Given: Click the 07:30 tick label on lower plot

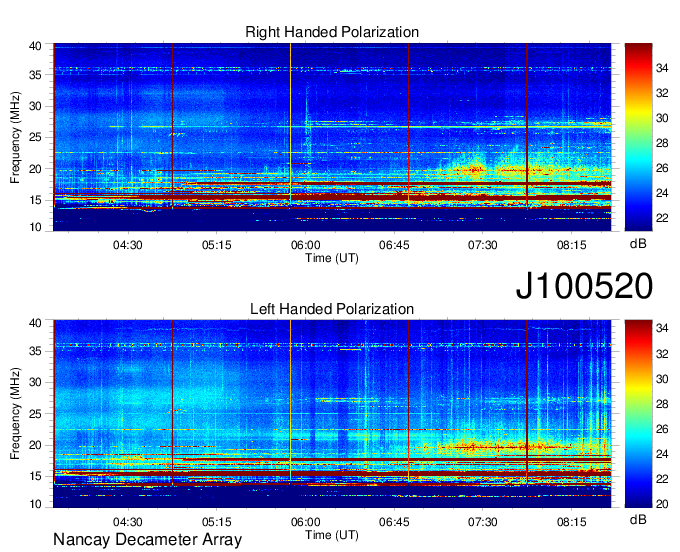Looking at the screenshot, I should (x=483, y=522).
